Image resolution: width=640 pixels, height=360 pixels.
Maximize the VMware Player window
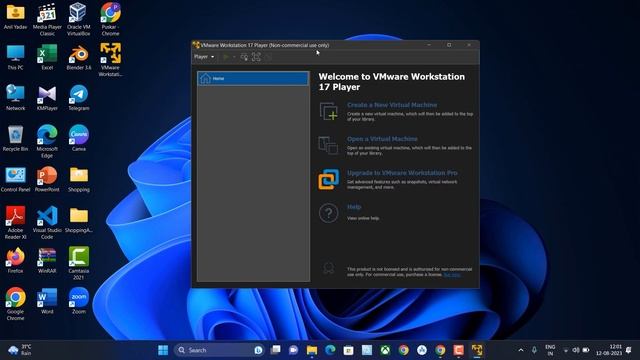coord(449,45)
